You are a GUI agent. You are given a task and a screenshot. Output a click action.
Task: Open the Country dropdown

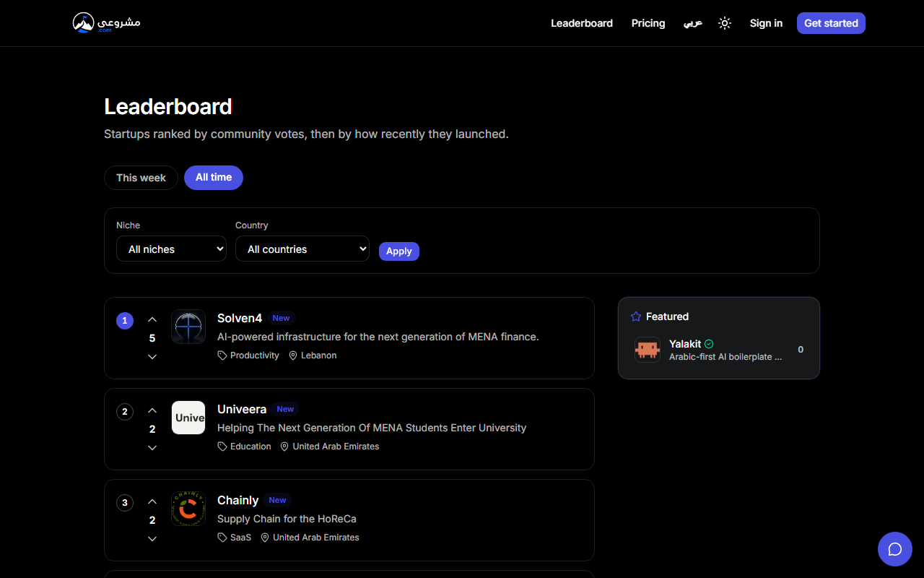coord(302,249)
